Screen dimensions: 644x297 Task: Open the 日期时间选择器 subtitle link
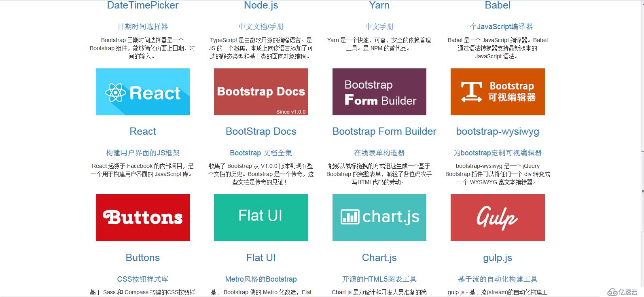(x=143, y=27)
